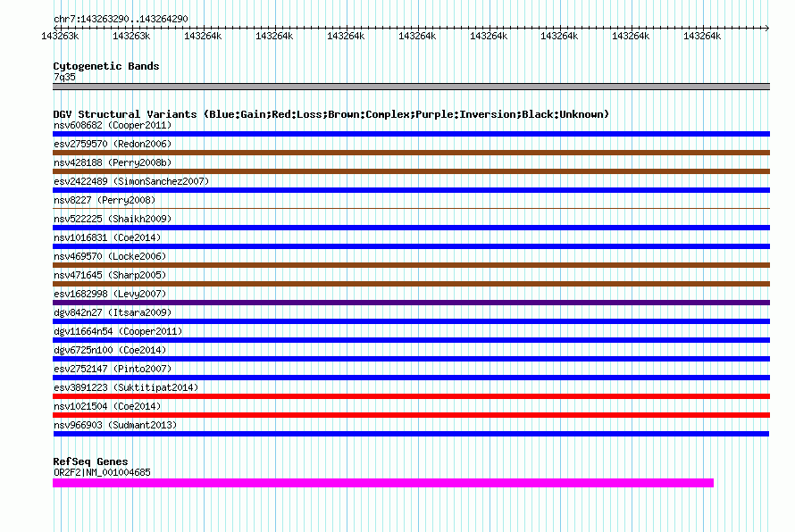
Task: Click the brown bar for esv2759570
Action: tap(411, 153)
